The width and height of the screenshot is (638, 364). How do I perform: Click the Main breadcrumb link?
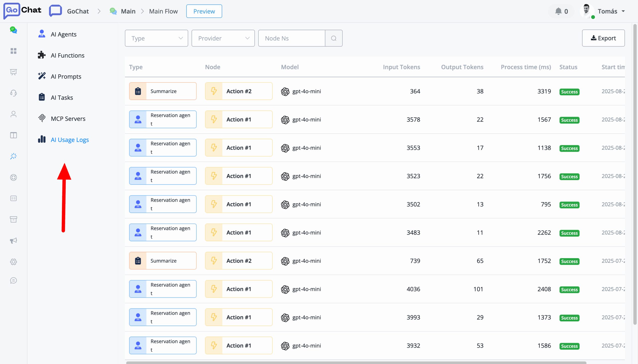tap(128, 11)
